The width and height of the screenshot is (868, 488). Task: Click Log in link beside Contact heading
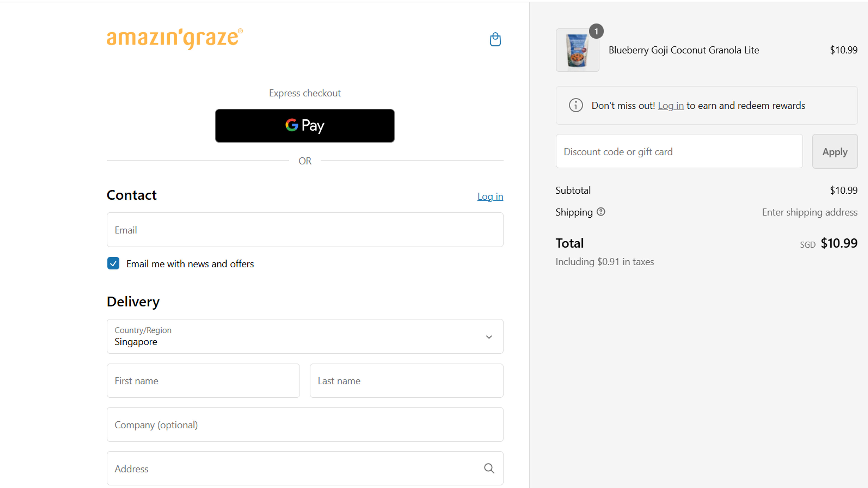pyautogui.click(x=490, y=196)
